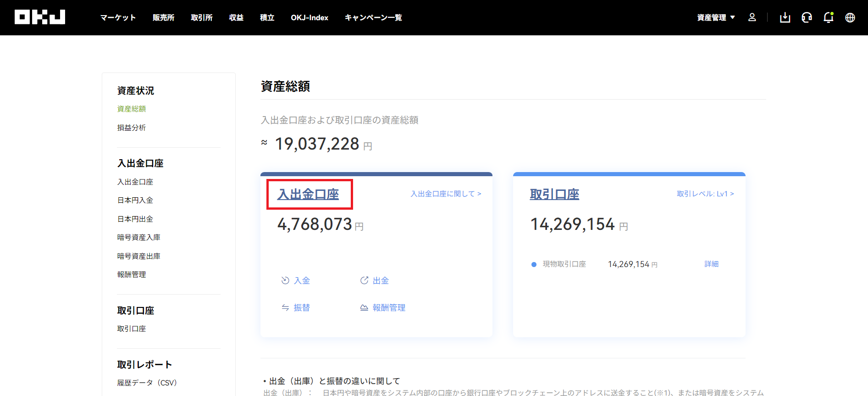
Task: Select 損益分析 in the sidebar
Action: (x=132, y=128)
